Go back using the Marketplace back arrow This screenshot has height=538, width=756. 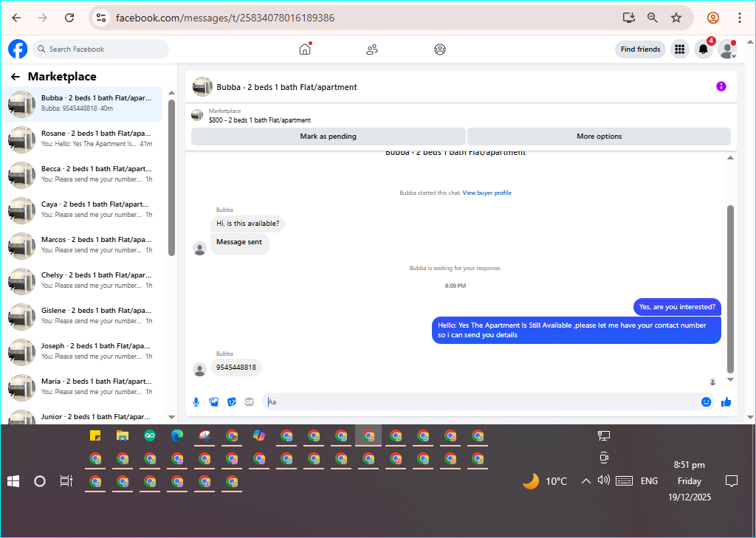click(16, 77)
